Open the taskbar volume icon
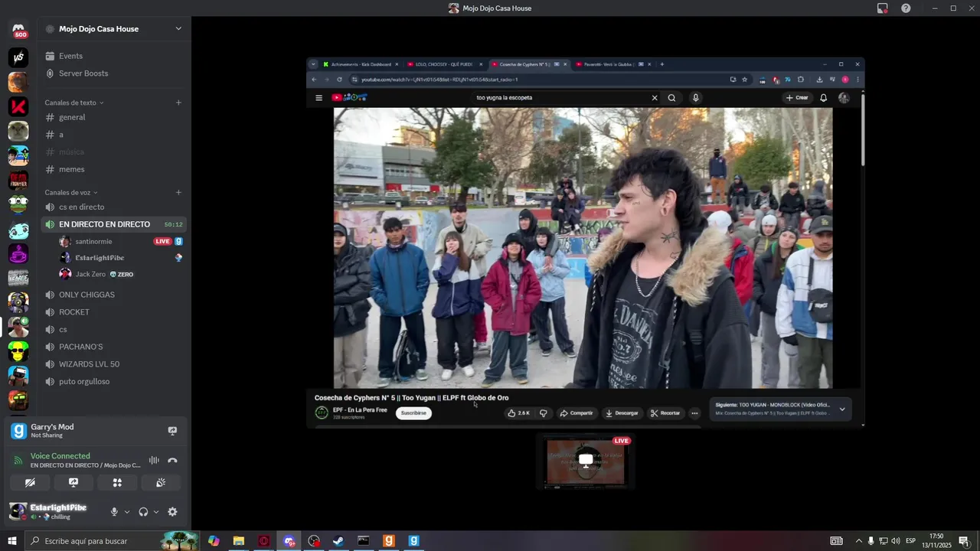Image resolution: width=980 pixels, height=551 pixels. click(x=896, y=541)
